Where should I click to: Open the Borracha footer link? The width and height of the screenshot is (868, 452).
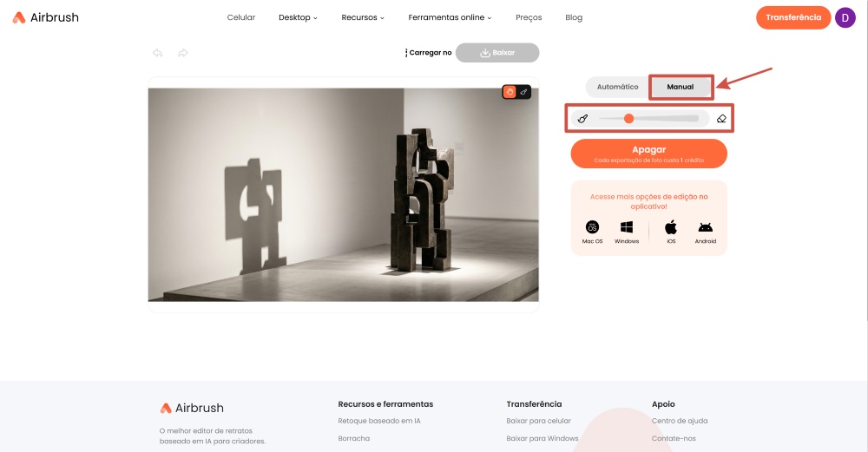[x=354, y=438]
